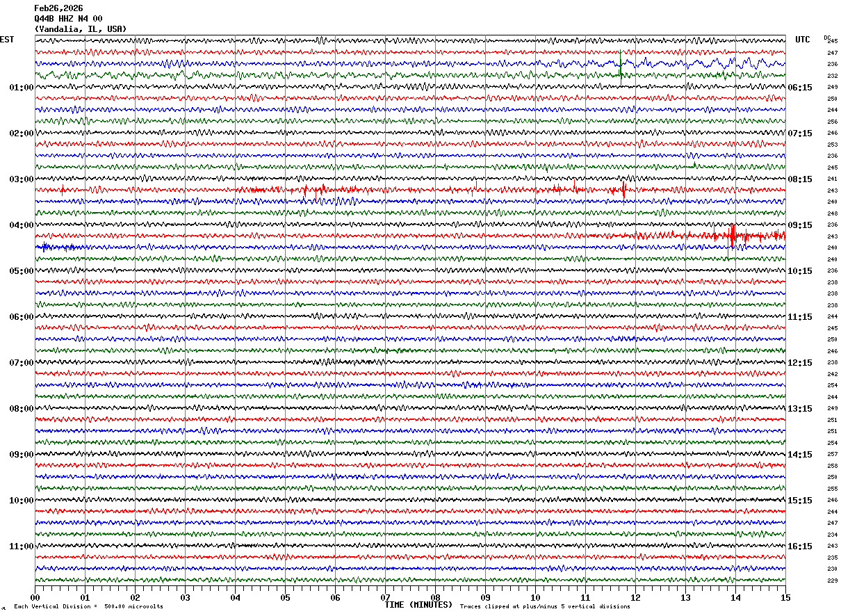
Task: Click the Traces clipped footer note
Action: pos(545,606)
